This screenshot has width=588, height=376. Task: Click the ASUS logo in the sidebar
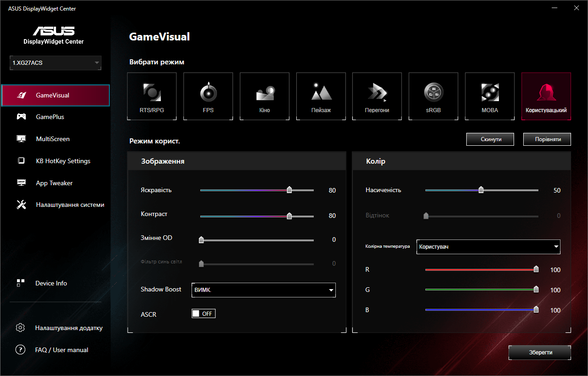[54, 31]
